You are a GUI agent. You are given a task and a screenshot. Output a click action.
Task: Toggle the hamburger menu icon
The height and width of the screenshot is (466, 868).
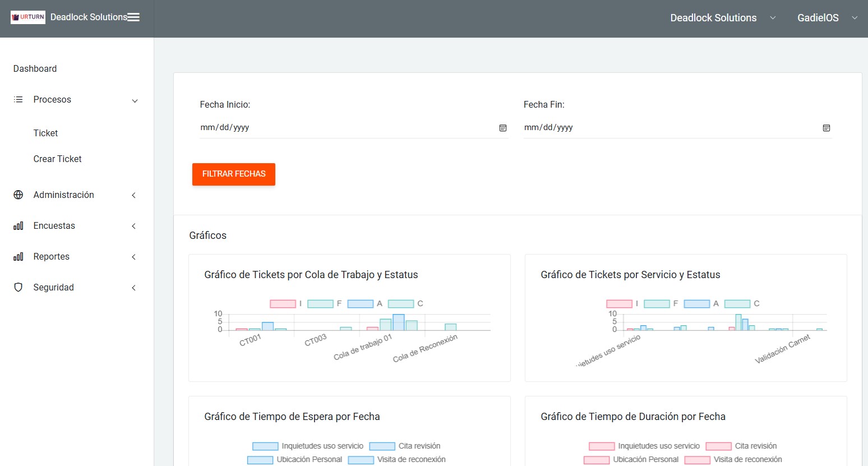(x=133, y=17)
